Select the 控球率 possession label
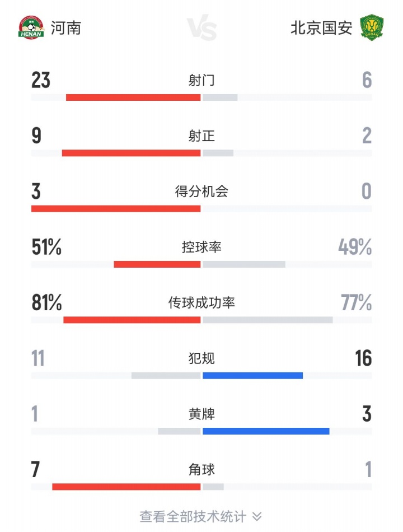Screen dimensions: 403x532 201,247
